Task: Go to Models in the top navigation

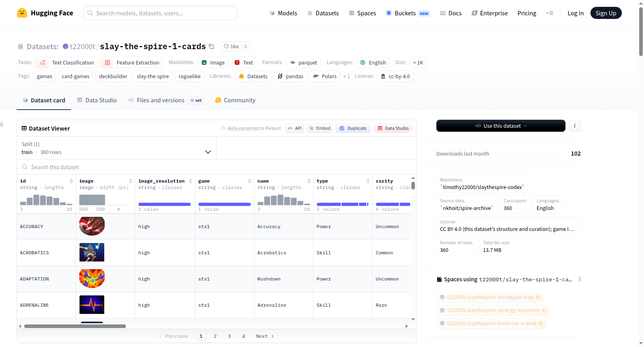Action: pyautogui.click(x=283, y=13)
